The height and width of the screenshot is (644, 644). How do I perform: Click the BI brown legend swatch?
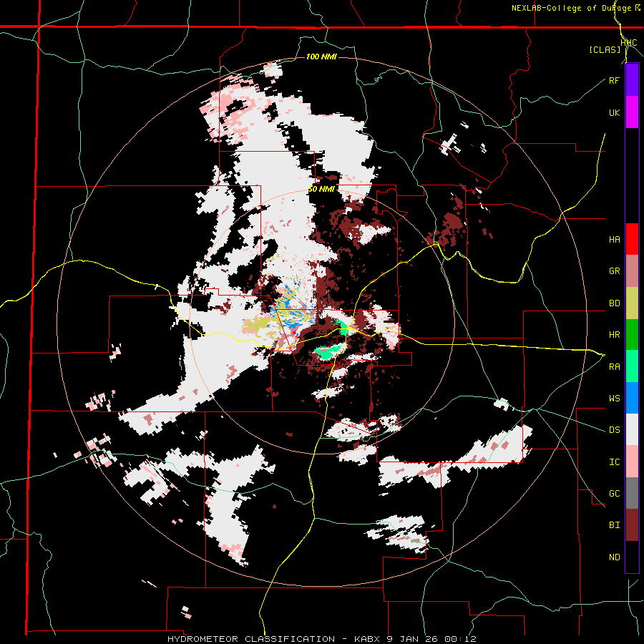click(632, 525)
